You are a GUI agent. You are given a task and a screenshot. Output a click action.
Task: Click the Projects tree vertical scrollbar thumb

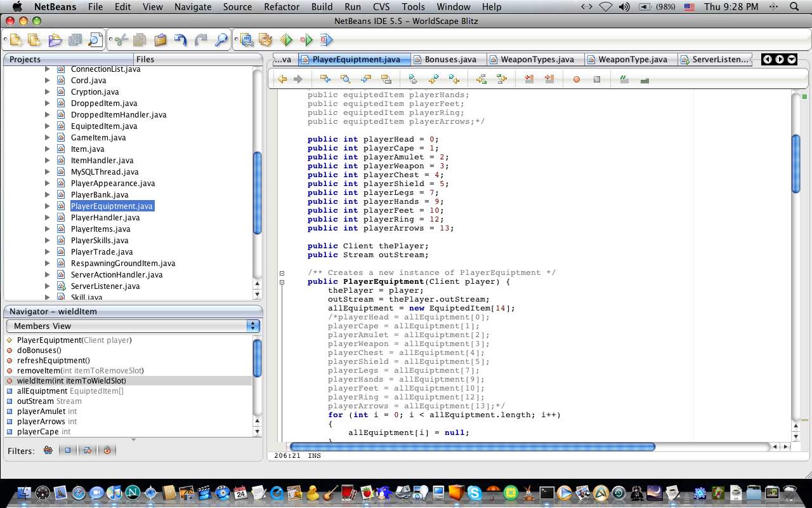257,193
